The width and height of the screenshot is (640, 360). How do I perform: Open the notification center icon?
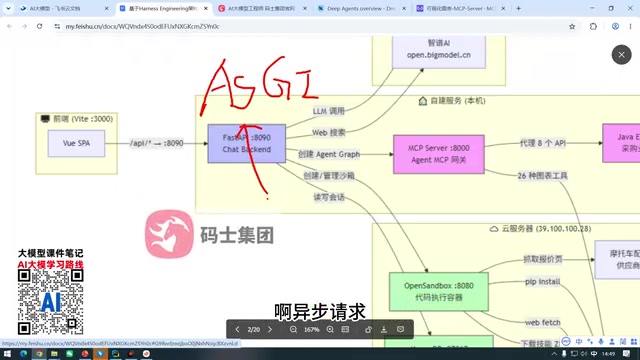point(627,353)
